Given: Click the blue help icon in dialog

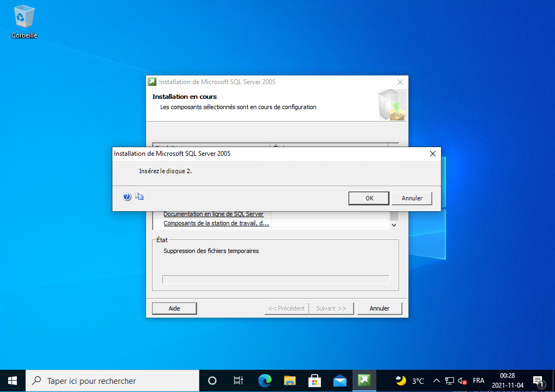Looking at the screenshot, I should point(127,197).
